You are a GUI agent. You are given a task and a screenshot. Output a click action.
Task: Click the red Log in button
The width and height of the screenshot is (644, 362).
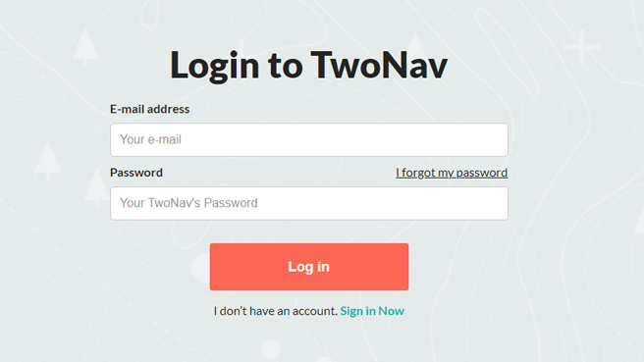click(309, 267)
